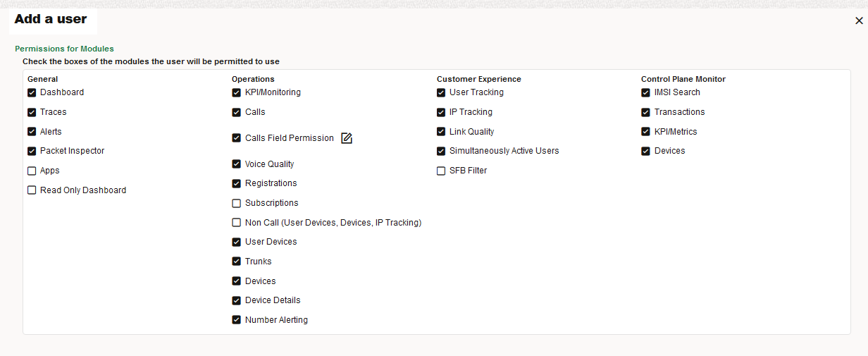Toggle the Device Details checkbox
The height and width of the screenshot is (356, 868).
(x=237, y=300)
